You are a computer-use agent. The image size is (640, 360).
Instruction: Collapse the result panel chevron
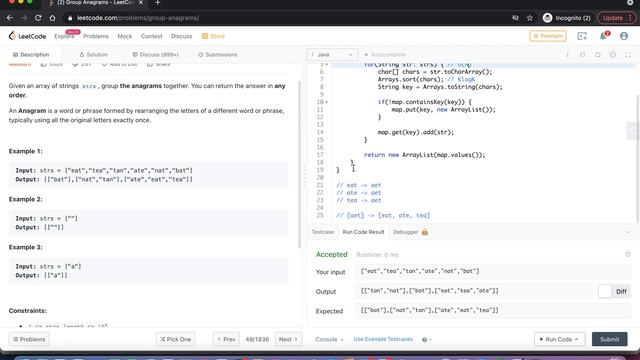point(628,232)
